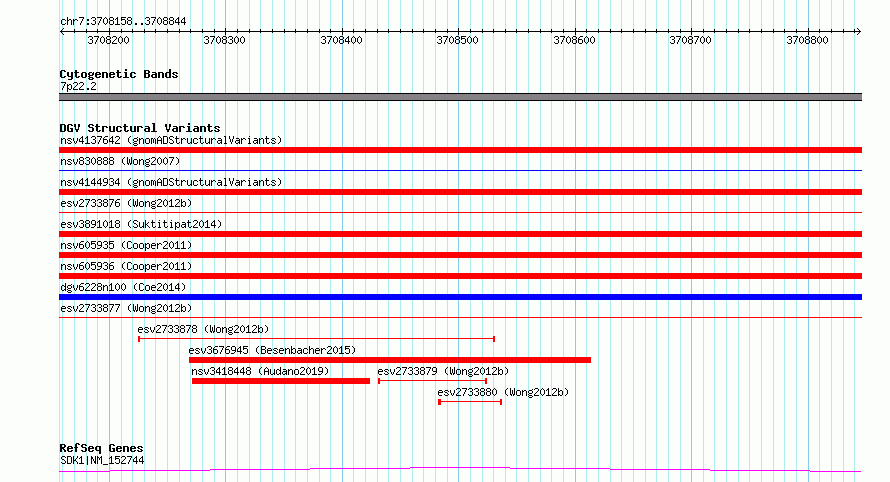Screen dimensions: 890x482
Task: Click the red interval line under esv2733880
Action: click(470, 402)
